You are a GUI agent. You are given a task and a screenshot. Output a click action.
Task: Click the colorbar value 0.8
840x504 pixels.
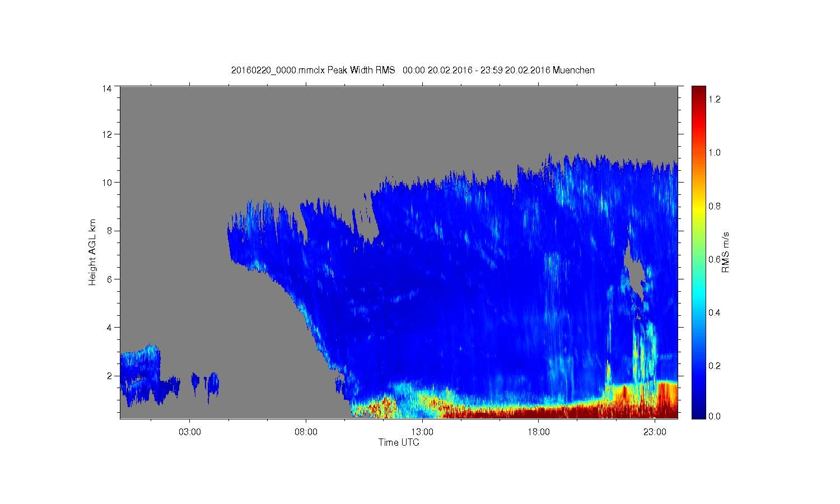tap(715, 206)
